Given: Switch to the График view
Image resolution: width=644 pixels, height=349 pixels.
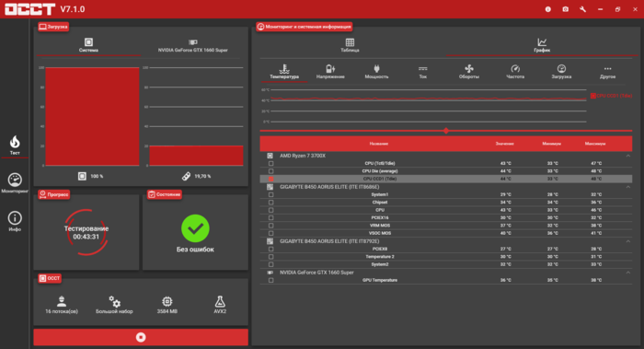Looking at the screenshot, I should pyautogui.click(x=542, y=45).
